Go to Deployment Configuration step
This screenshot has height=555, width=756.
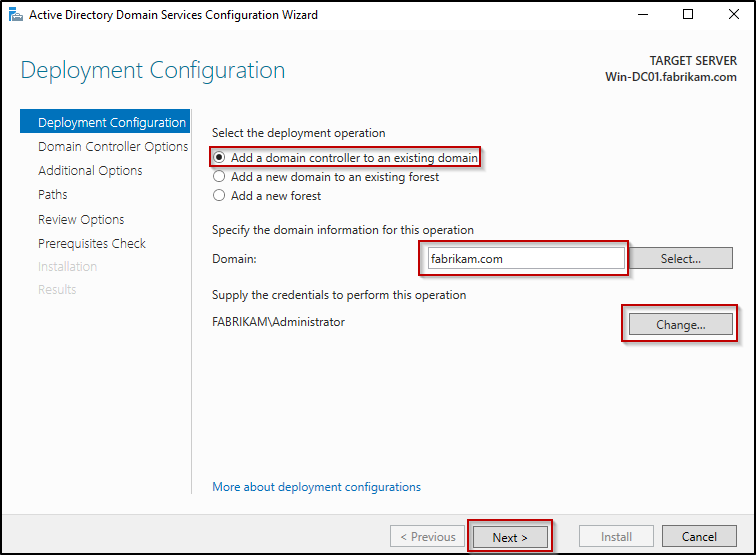[111, 123]
